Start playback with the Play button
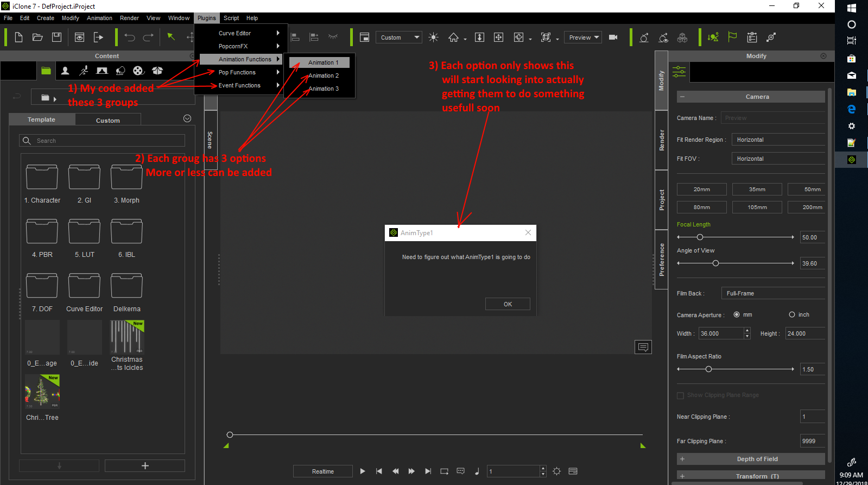Screen dimensions: 868x485 (363, 471)
